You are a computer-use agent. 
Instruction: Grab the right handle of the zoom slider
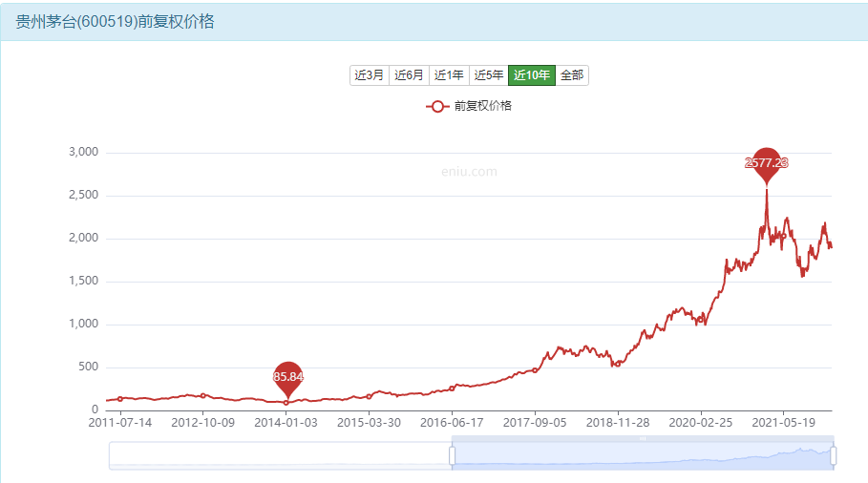[833, 456]
